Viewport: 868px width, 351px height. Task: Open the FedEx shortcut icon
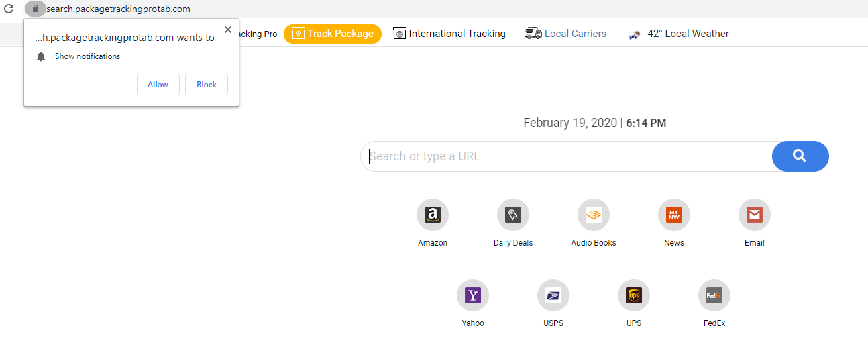click(x=714, y=296)
